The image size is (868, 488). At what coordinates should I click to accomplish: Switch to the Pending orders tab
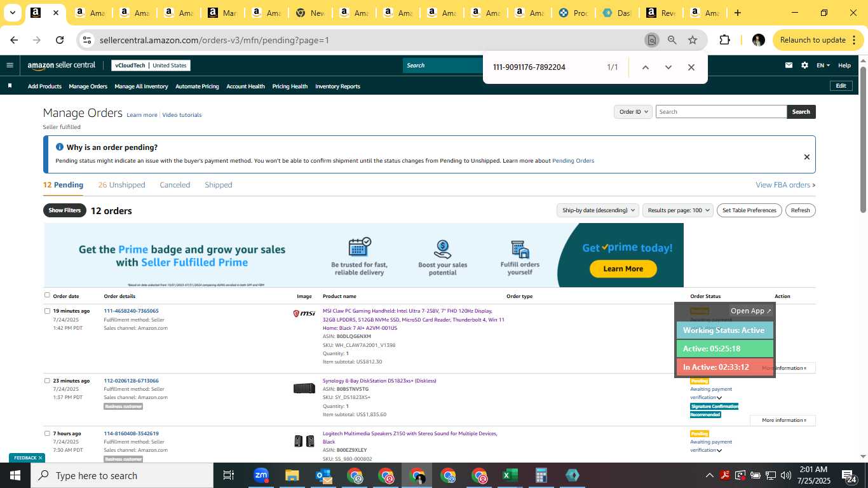[63, 185]
